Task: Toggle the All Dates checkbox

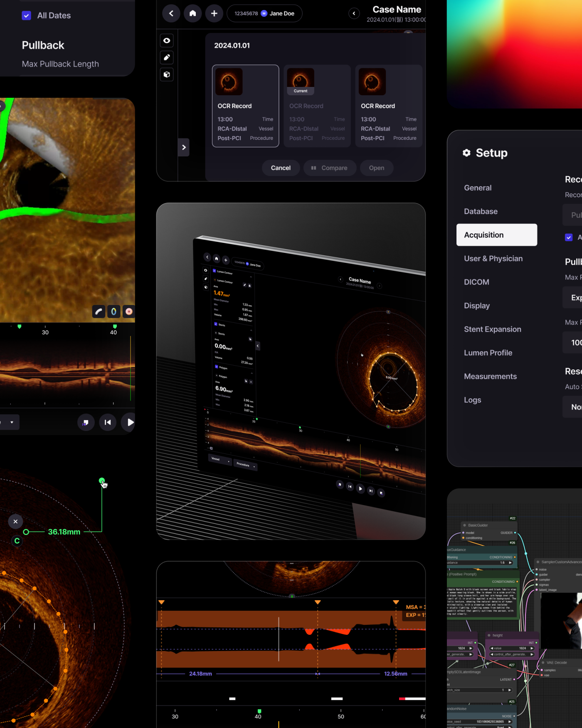Action: tap(26, 15)
